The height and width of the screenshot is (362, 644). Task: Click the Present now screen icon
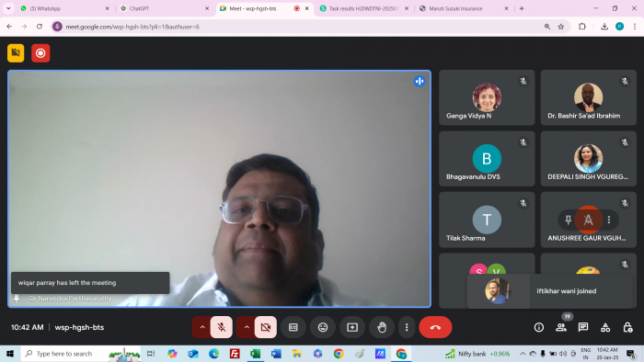tap(352, 327)
